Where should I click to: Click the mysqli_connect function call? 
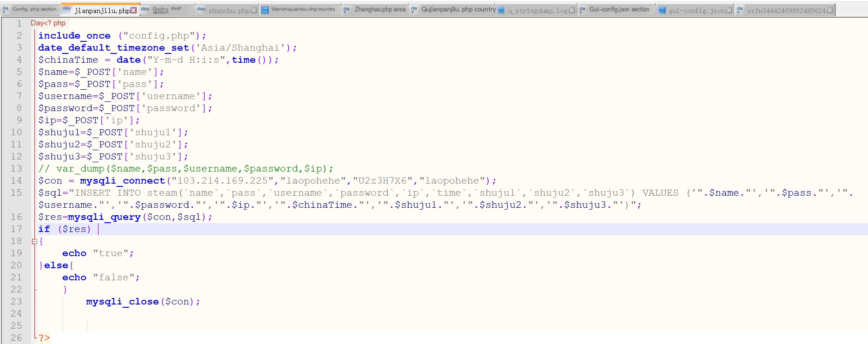coord(122,181)
